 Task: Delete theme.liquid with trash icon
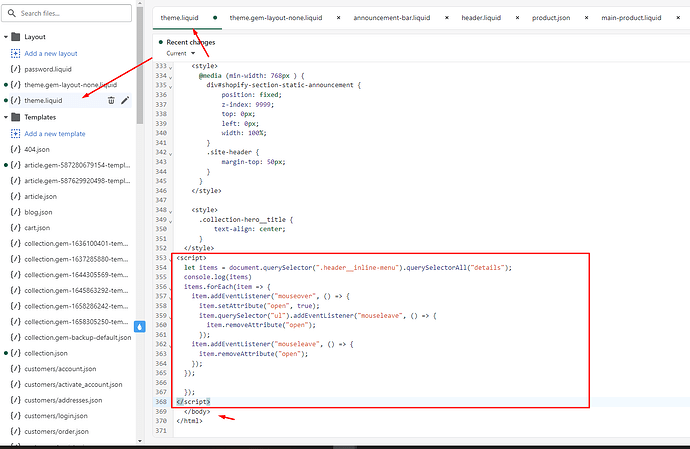[x=111, y=100]
